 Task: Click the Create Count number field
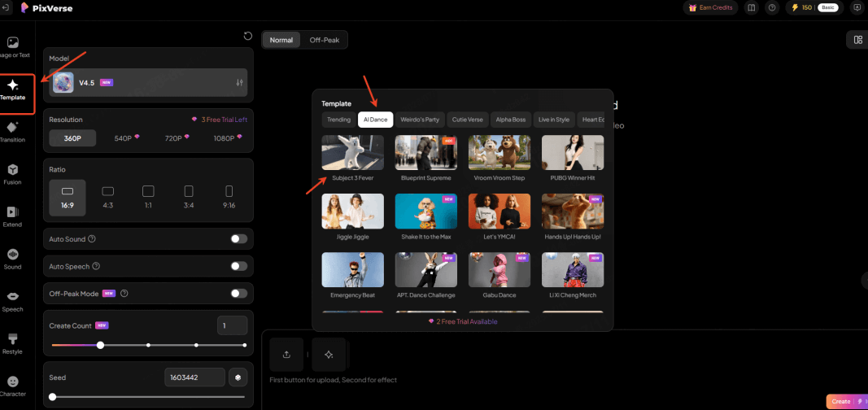233,326
